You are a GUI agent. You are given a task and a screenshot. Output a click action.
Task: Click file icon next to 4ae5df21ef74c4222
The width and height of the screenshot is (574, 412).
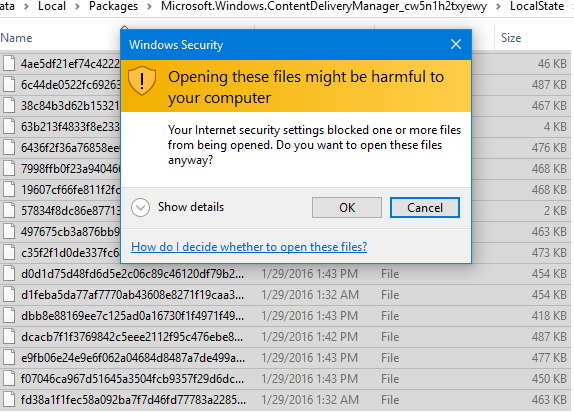click(x=9, y=63)
